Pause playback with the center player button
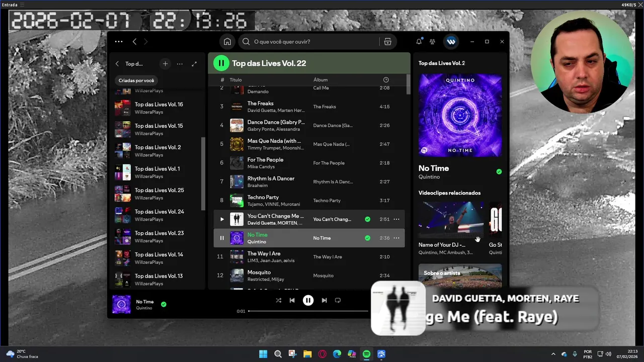This screenshot has height=362, width=644. pos(308,300)
